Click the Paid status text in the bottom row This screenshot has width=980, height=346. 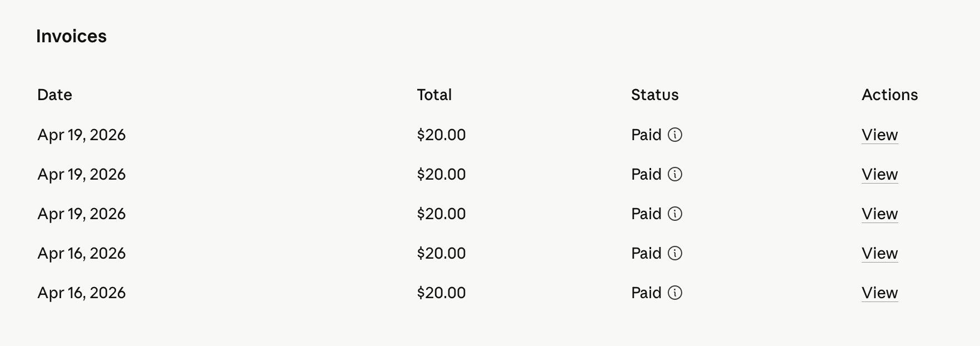point(646,293)
